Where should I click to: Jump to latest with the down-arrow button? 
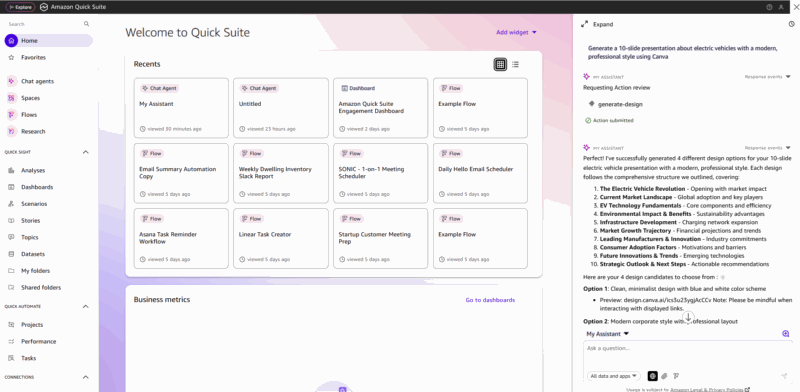click(x=688, y=317)
